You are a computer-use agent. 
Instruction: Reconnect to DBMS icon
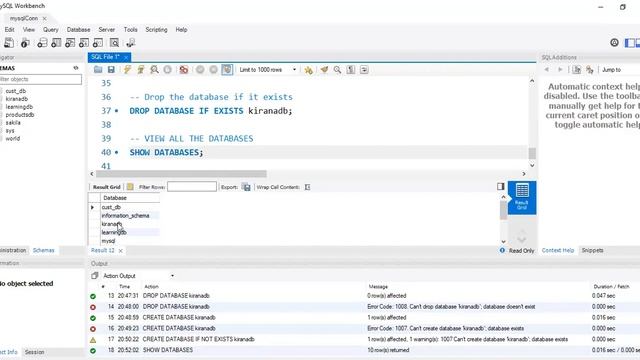pyautogui.click(x=131, y=42)
